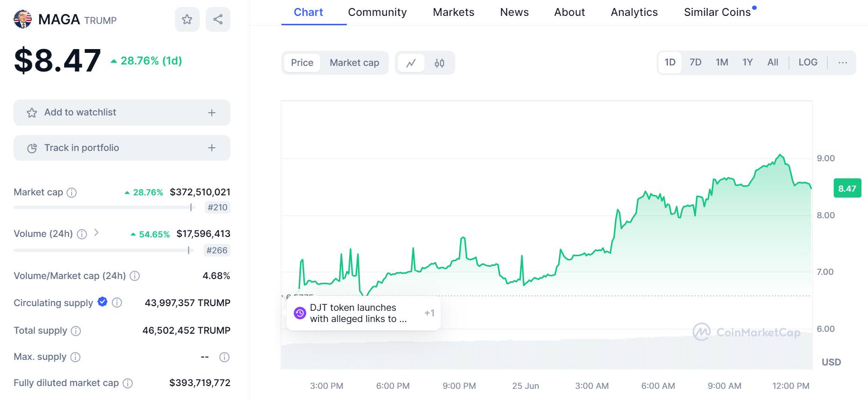
Task: Open the Similar Coins tab
Action: [x=717, y=12]
